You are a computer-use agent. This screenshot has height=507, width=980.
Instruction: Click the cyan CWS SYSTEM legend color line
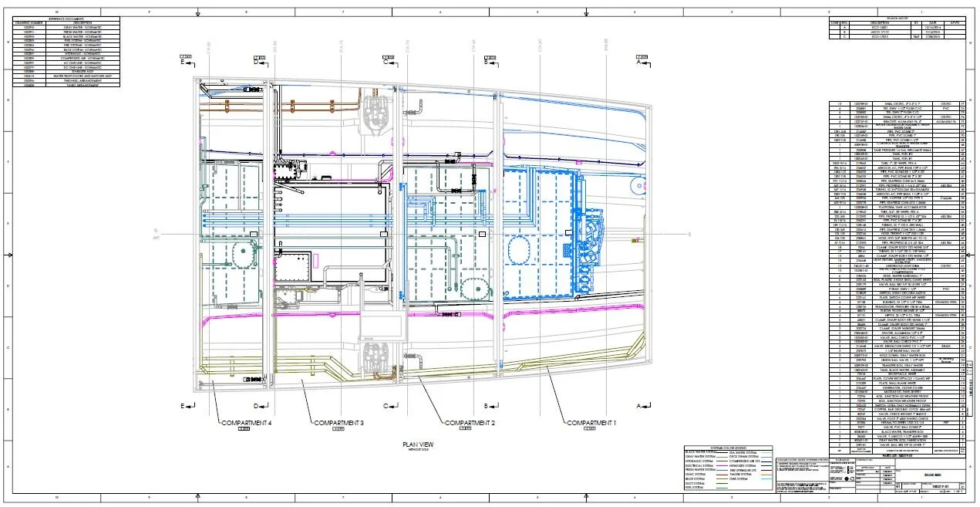(766, 479)
